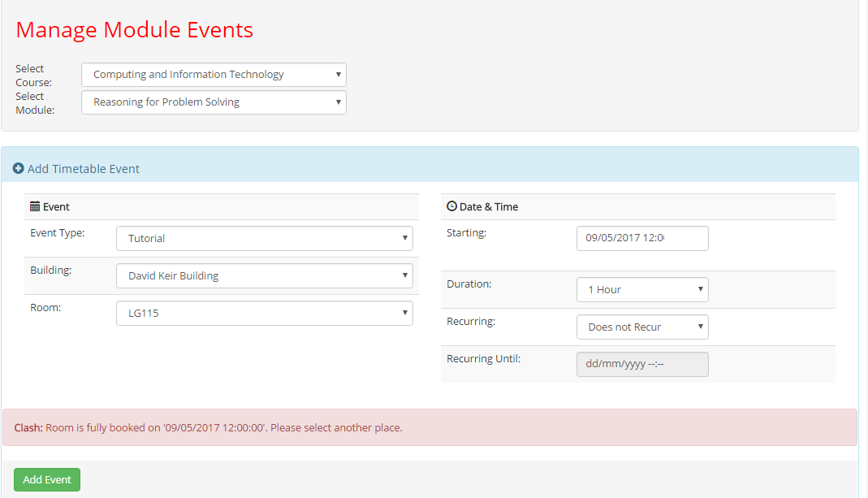
Task: Click the arrow icon on the Building selector
Action: click(404, 275)
